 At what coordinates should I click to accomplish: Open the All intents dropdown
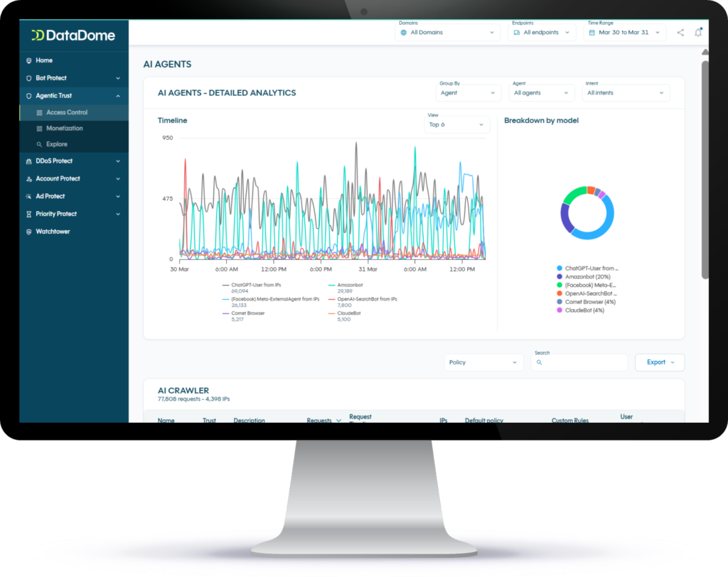(x=626, y=93)
